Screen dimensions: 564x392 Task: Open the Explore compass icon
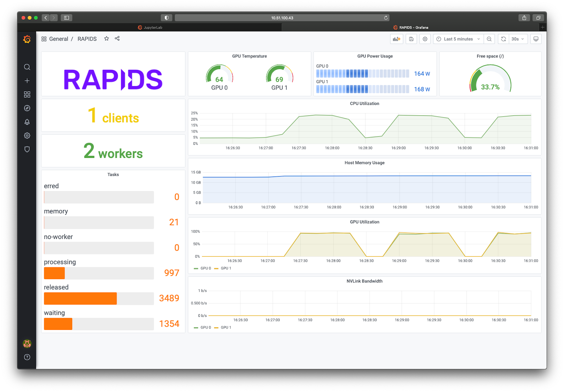(x=27, y=108)
